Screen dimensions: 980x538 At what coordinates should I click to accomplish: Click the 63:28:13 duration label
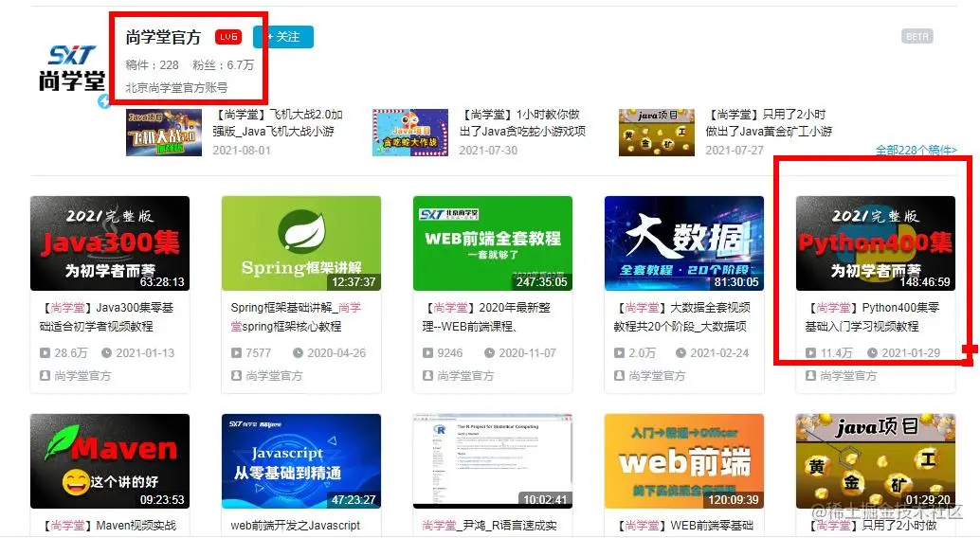point(162,282)
